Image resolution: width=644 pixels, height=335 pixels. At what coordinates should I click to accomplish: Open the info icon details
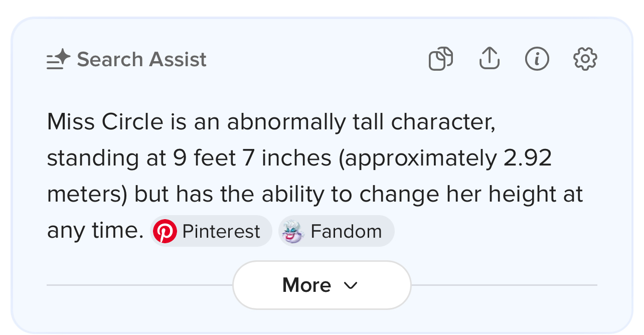coord(537,59)
